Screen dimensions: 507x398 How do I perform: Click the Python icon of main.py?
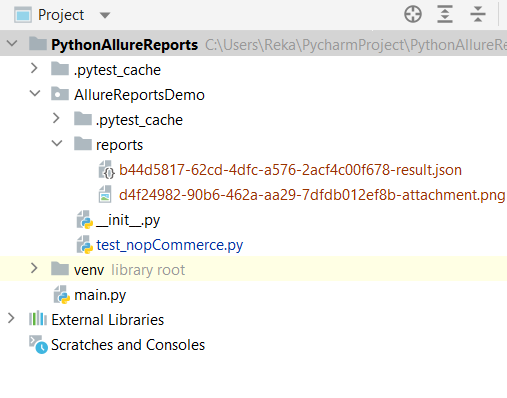pos(62,294)
